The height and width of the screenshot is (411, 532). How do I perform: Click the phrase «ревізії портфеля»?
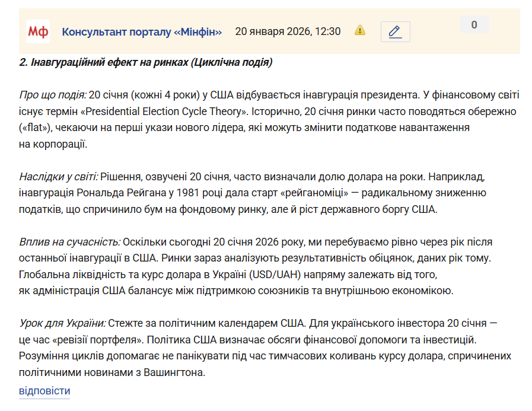point(97,340)
